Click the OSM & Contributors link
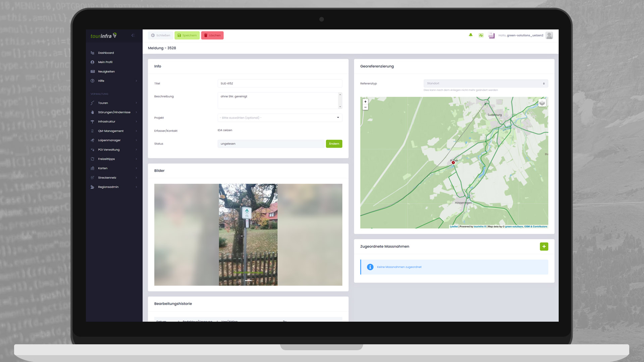This screenshot has height=362, width=644. tap(536, 227)
